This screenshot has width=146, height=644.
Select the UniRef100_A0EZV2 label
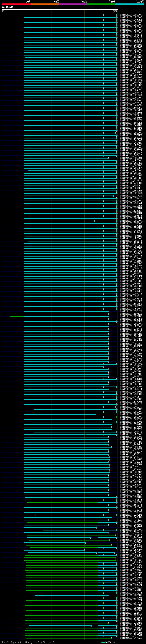[x=131, y=55]
